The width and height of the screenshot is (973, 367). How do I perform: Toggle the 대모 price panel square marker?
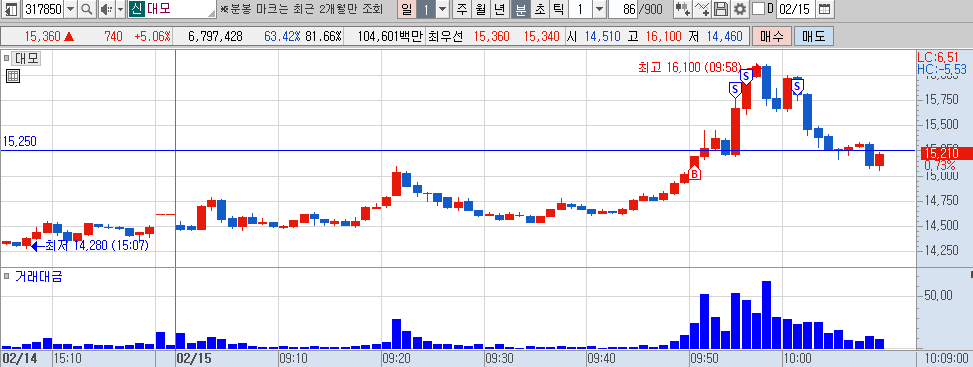(7, 58)
